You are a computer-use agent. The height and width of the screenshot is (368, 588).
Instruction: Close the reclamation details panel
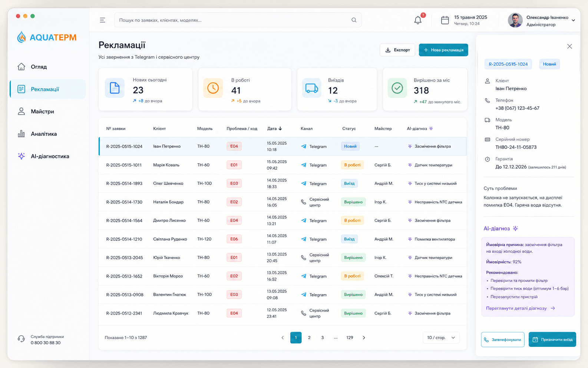[569, 46]
